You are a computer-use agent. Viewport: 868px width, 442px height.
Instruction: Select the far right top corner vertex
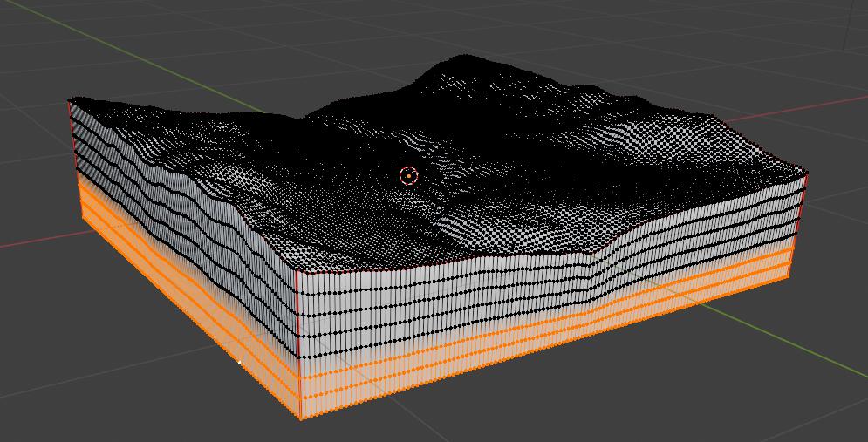[807, 173]
